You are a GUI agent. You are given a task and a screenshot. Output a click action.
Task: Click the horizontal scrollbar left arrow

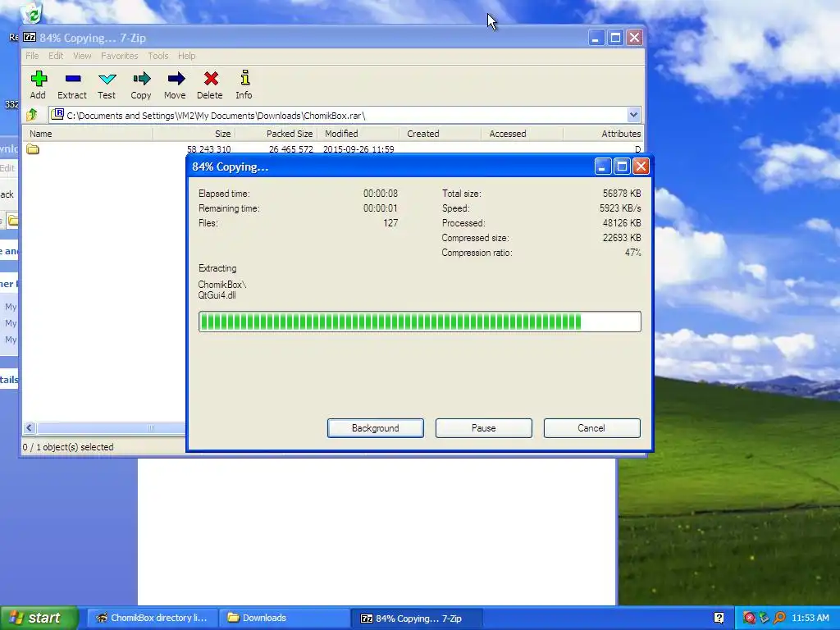[30, 427]
